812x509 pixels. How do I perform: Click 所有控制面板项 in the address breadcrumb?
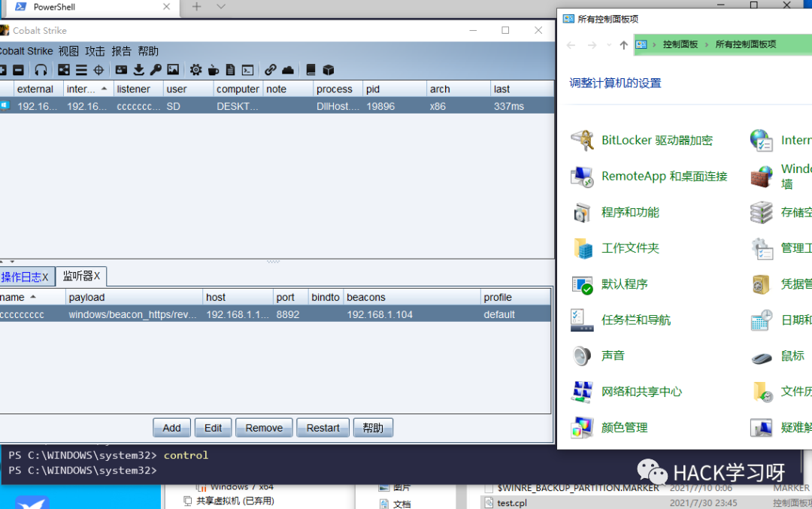(746, 44)
